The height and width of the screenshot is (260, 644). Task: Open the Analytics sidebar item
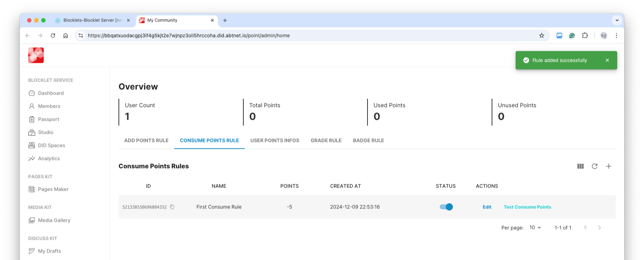tap(49, 159)
